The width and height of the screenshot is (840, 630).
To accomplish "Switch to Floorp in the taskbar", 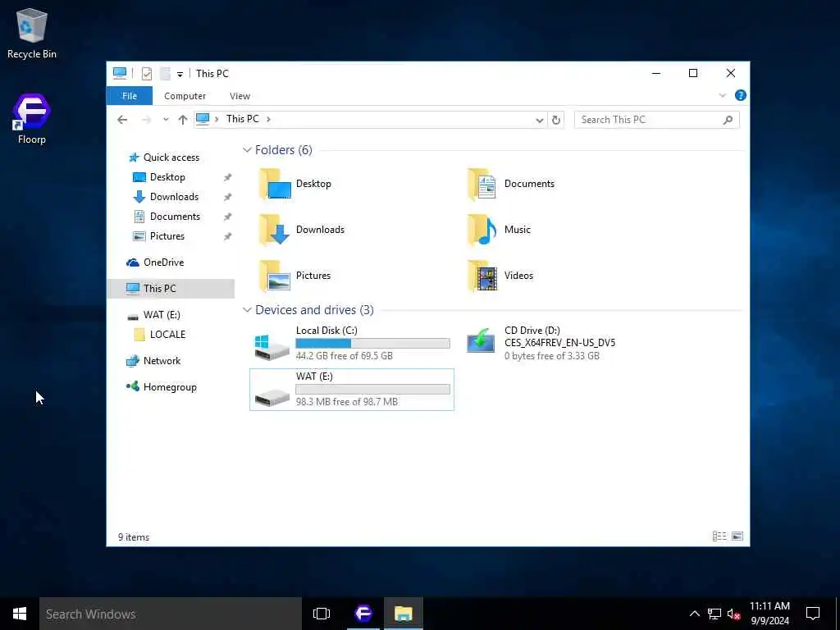I will 363,614.
